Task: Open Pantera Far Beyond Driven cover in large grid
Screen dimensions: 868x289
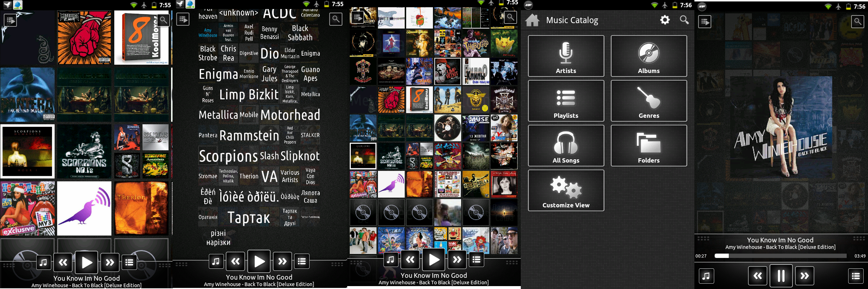Action: pos(27,94)
